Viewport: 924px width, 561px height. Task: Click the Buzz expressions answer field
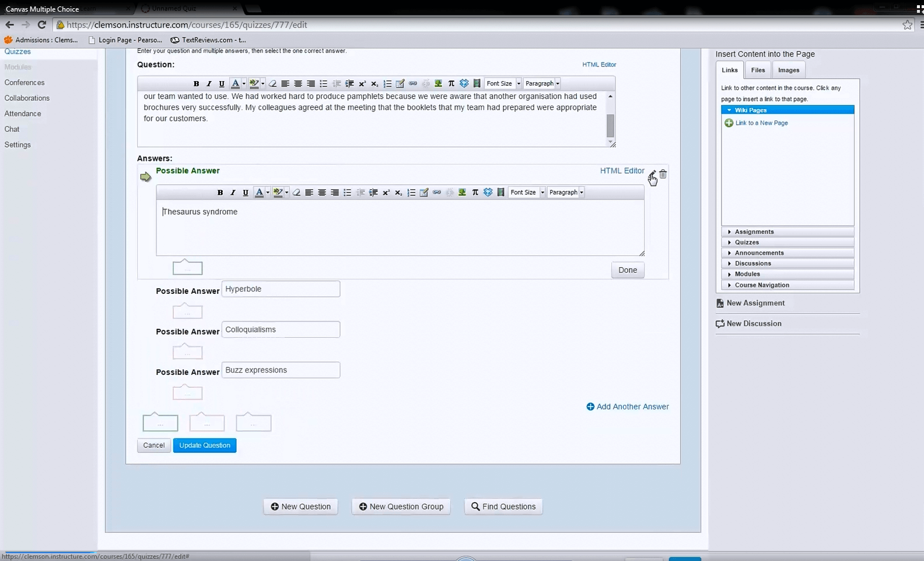281,370
